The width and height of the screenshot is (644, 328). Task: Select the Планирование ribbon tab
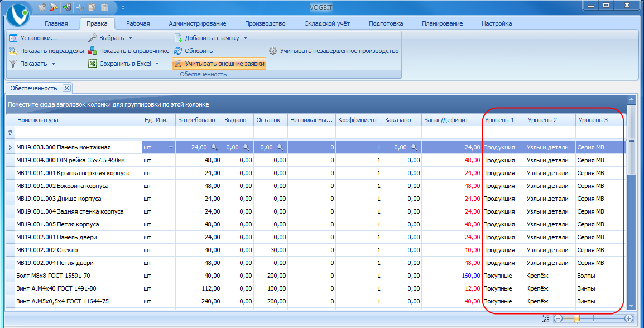443,23
